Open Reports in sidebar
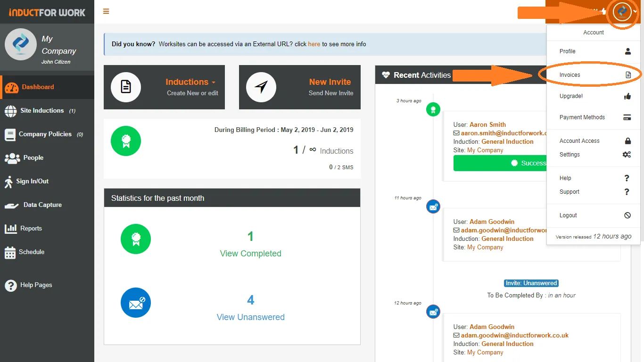The width and height of the screenshot is (644, 362). point(47,229)
